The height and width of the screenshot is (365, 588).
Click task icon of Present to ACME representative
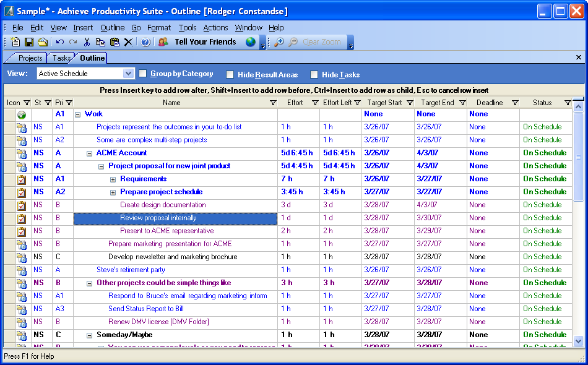tap(22, 231)
